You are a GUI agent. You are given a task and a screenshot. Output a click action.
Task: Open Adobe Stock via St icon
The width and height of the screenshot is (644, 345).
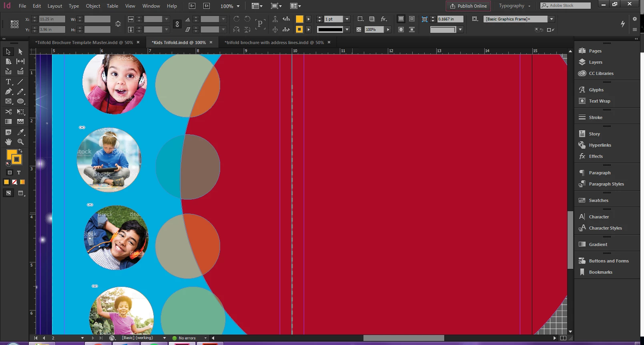tap(207, 6)
